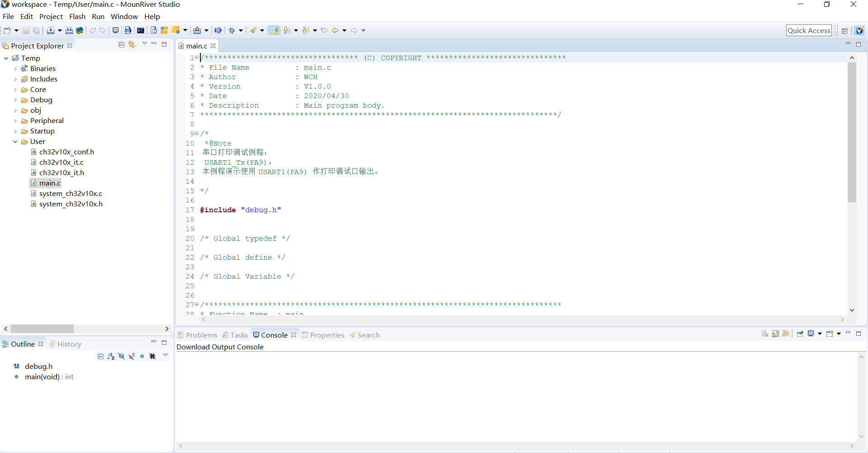Toggle Sort alphabetically in Outline panel
This screenshot has width=868, height=453.
(111, 356)
